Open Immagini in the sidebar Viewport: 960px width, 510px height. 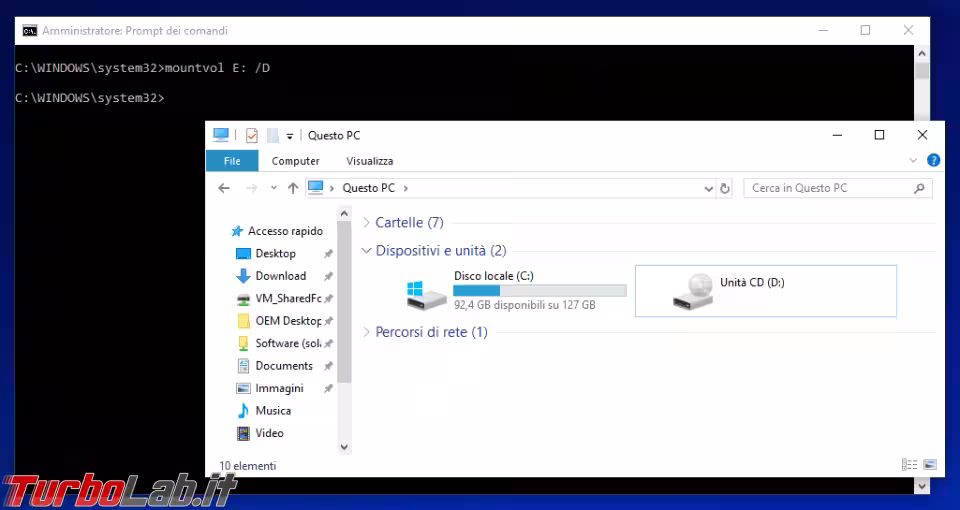(x=279, y=389)
